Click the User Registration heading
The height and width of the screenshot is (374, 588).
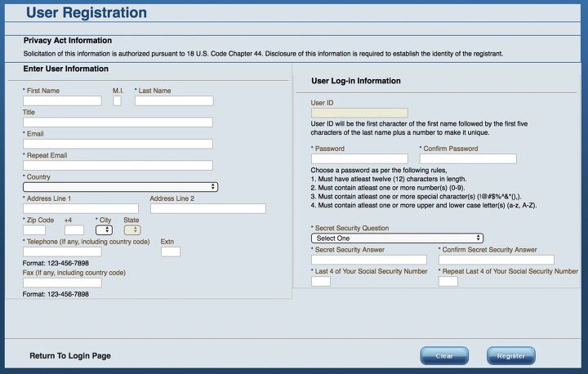point(87,12)
